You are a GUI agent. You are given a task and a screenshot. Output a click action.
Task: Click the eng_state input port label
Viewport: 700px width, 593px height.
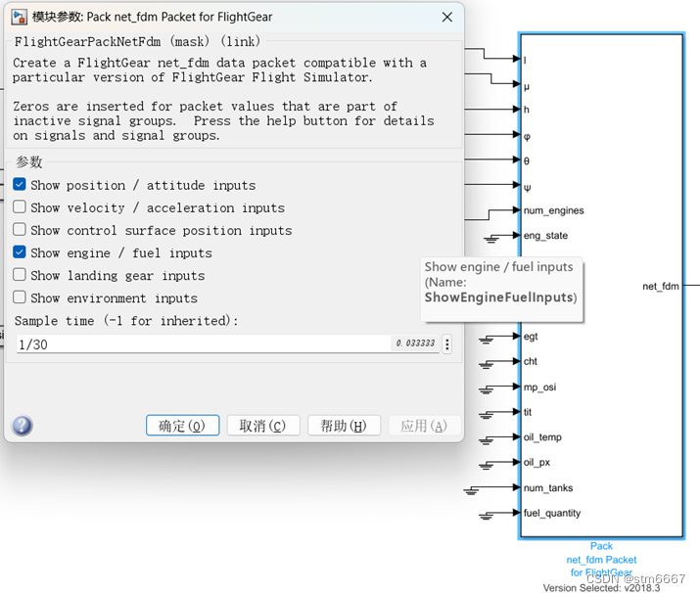click(545, 235)
